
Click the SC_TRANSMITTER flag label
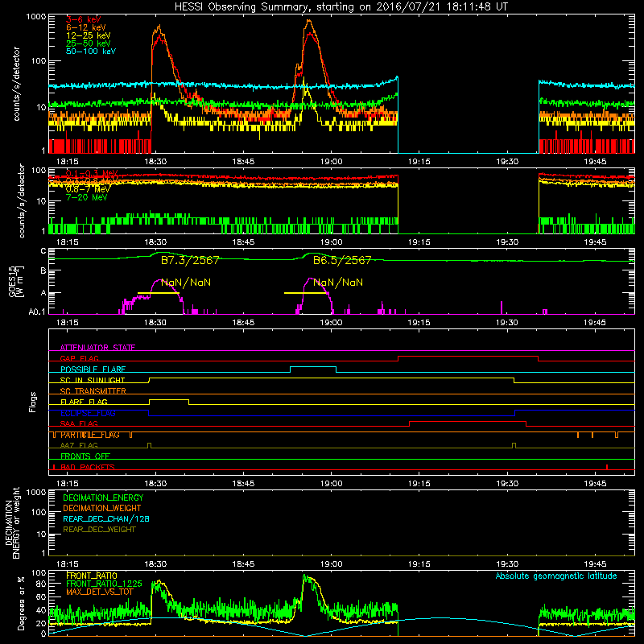pos(93,391)
